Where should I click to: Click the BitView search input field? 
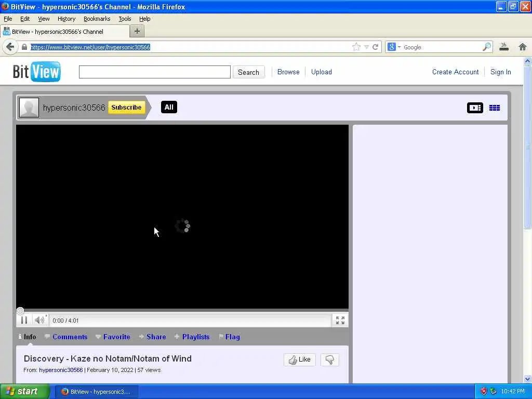155,72
